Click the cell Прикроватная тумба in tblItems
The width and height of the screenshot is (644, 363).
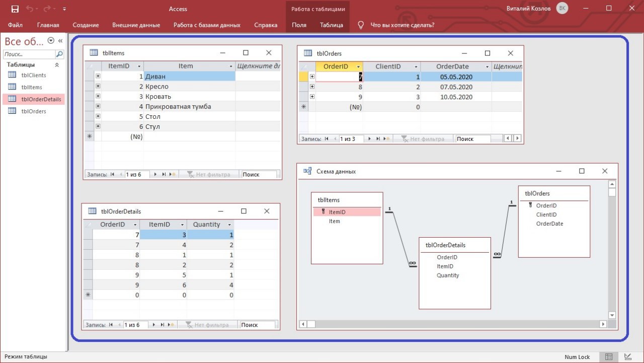pyautogui.click(x=190, y=106)
